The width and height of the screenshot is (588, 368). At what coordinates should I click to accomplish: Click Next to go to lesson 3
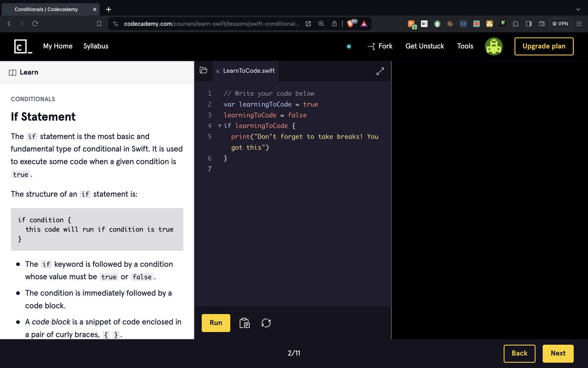pos(558,353)
